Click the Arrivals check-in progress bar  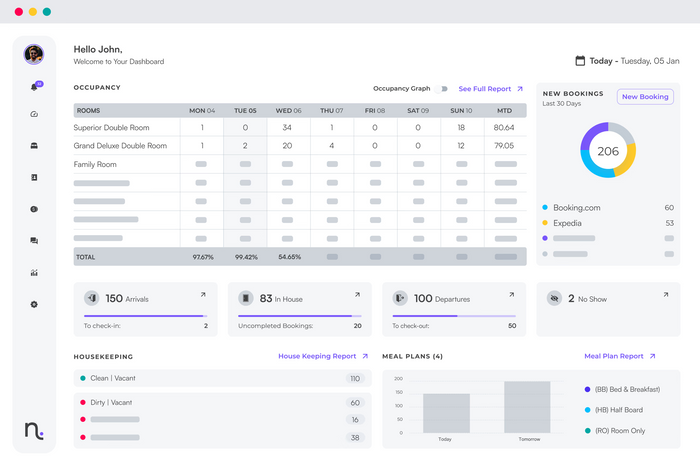coord(146,316)
